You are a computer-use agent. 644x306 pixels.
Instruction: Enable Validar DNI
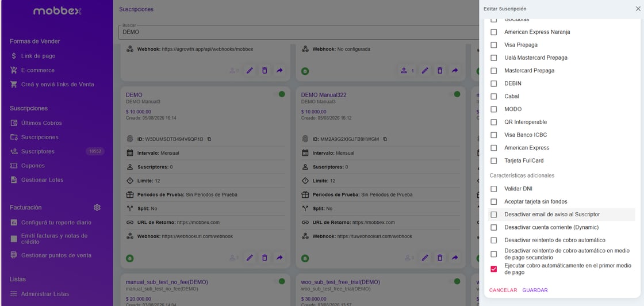click(x=494, y=189)
